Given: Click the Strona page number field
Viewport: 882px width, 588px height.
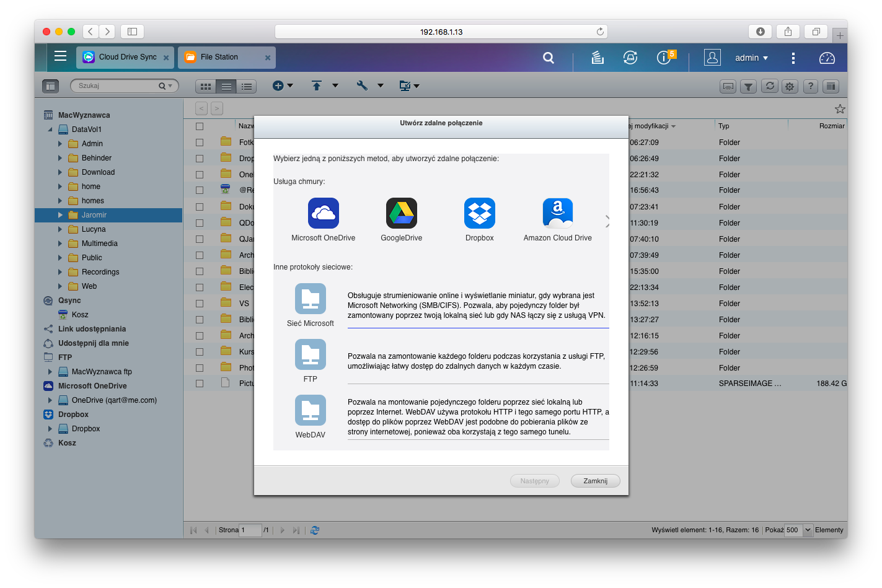Looking at the screenshot, I should pyautogui.click(x=250, y=530).
